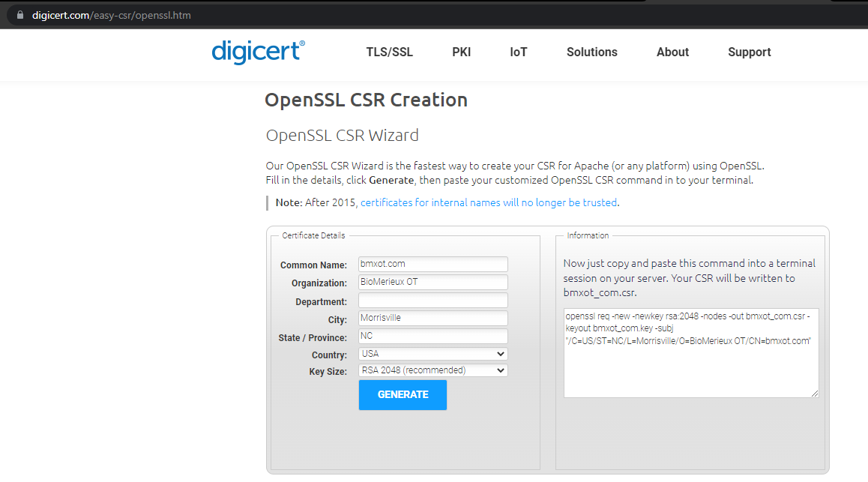This screenshot has width=868, height=482.
Task: Click the GENERATE button
Action: pos(403,394)
